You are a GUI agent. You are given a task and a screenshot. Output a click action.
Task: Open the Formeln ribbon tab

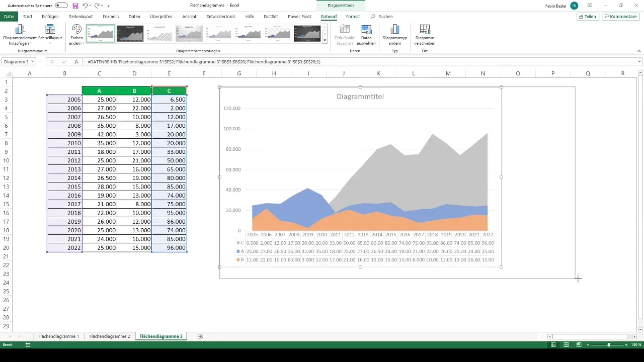(111, 17)
